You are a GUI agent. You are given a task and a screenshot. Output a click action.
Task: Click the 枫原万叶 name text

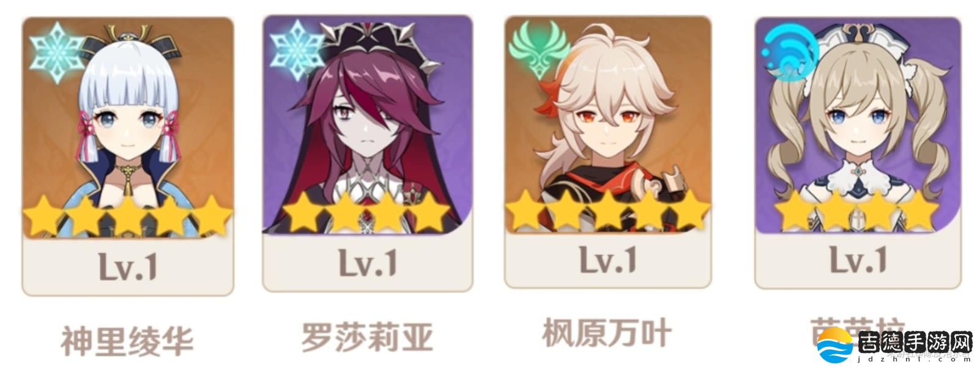[x=607, y=332]
